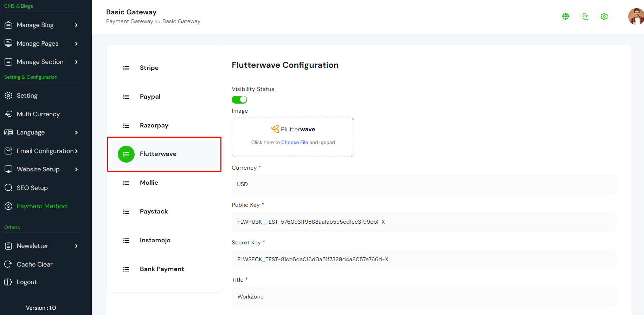Switch to the Paystack gateway tab
Viewport: 644px width, 315px height.
point(154,211)
